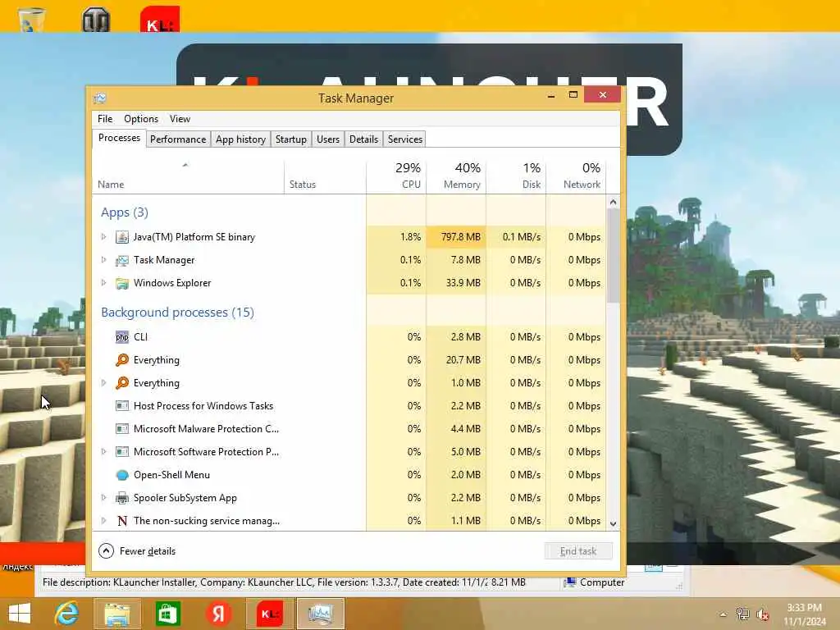Sort by the Disk column header
840x630 pixels.
[516, 177]
